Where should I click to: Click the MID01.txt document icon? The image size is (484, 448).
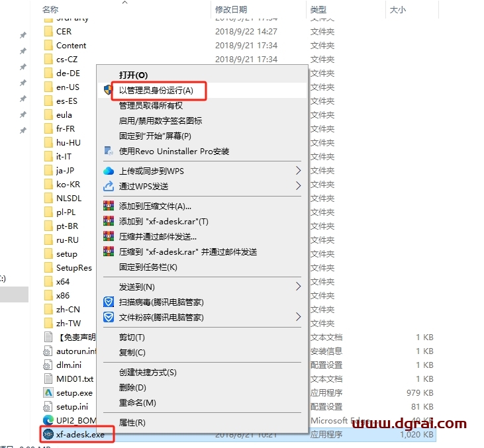[48, 379]
